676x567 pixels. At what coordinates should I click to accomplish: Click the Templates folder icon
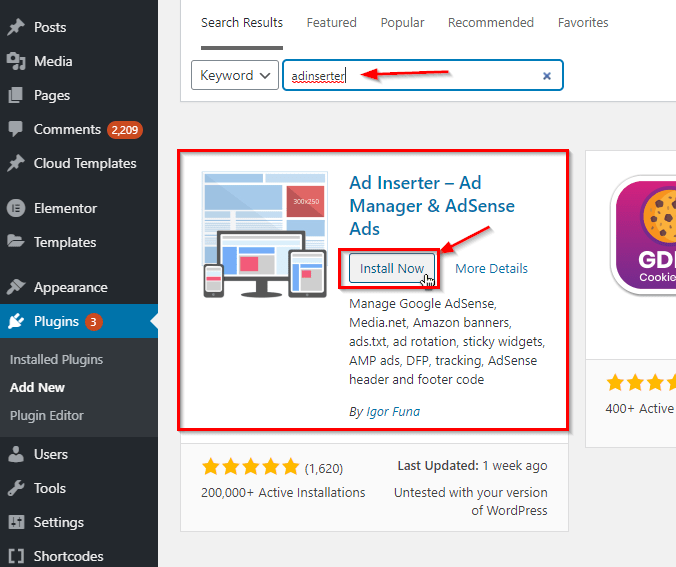click(16, 241)
